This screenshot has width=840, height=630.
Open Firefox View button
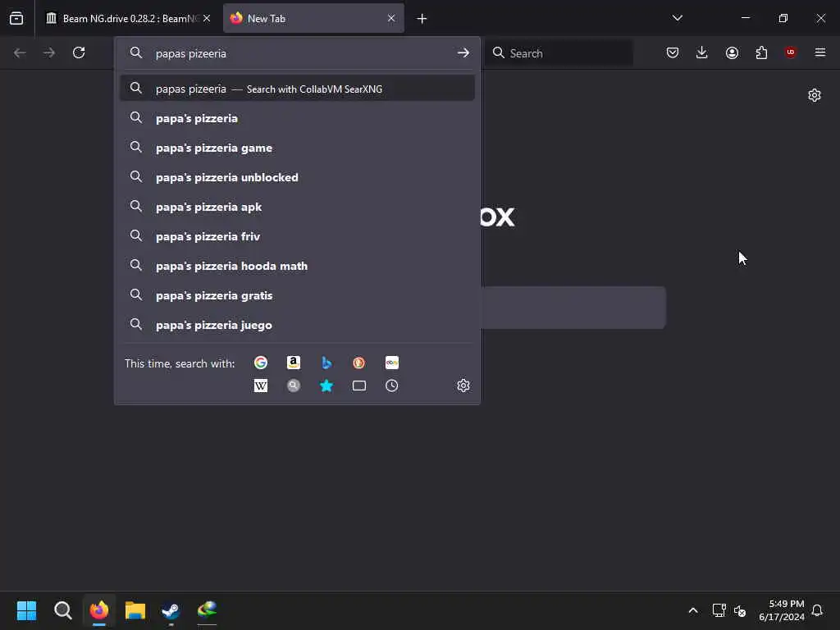[x=16, y=18]
